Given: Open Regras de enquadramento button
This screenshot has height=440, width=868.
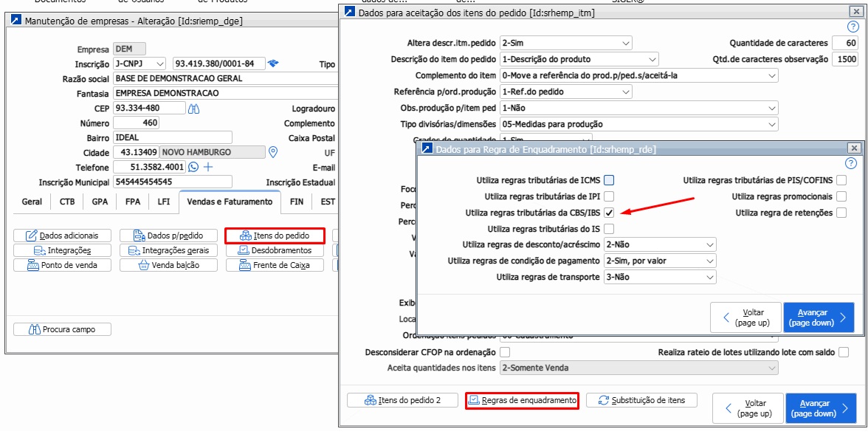Looking at the screenshot, I should click(523, 400).
